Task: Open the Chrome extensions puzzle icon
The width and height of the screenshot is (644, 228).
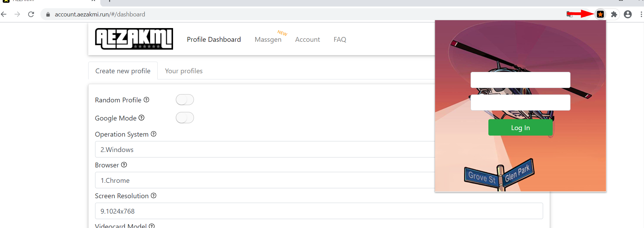Action: 614,14
